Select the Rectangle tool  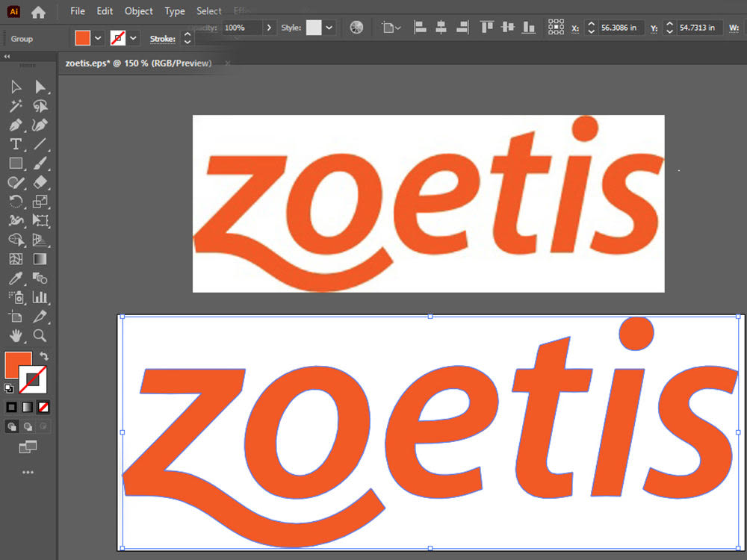[x=16, y=164]
